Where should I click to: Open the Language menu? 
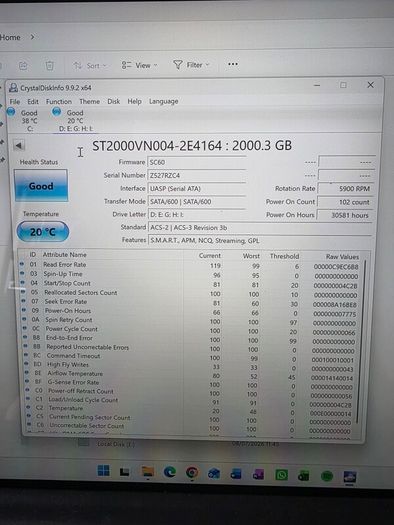click(163, 101)
